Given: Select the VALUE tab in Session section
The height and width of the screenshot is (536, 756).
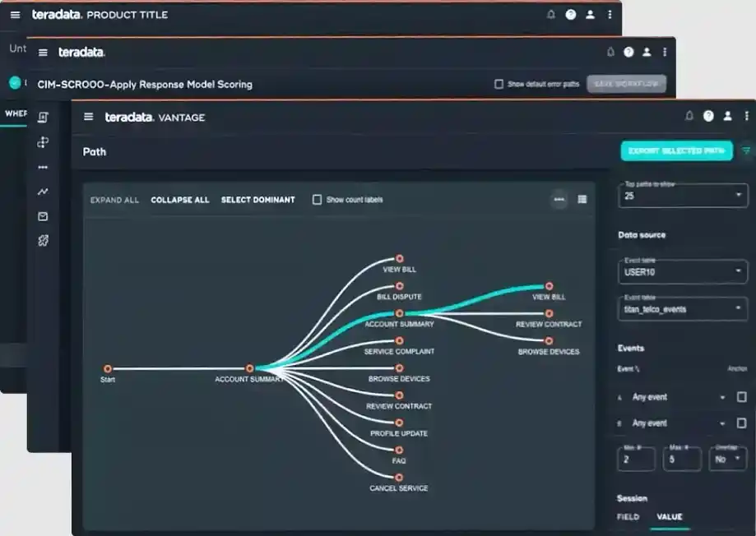Looking at the screenshot, I should (668, 517).
